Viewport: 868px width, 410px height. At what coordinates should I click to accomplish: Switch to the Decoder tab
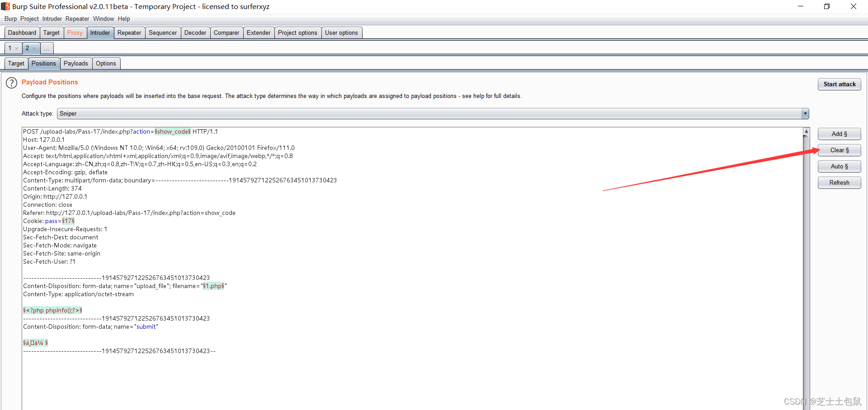195,33
